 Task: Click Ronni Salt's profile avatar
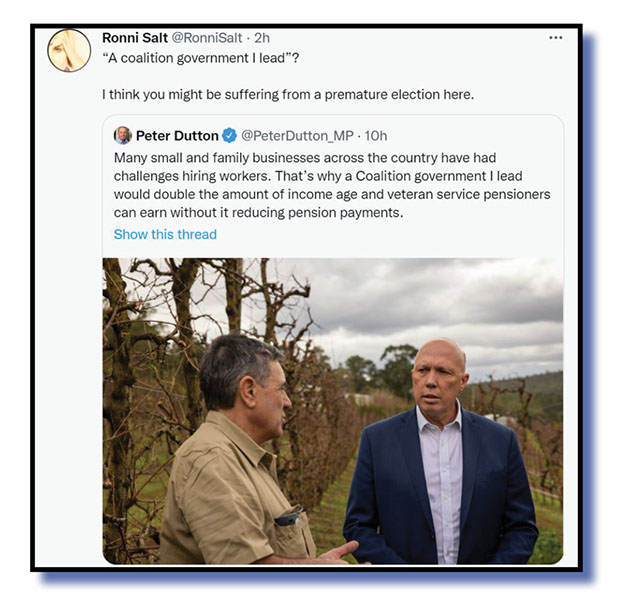(x=69, y=50)
